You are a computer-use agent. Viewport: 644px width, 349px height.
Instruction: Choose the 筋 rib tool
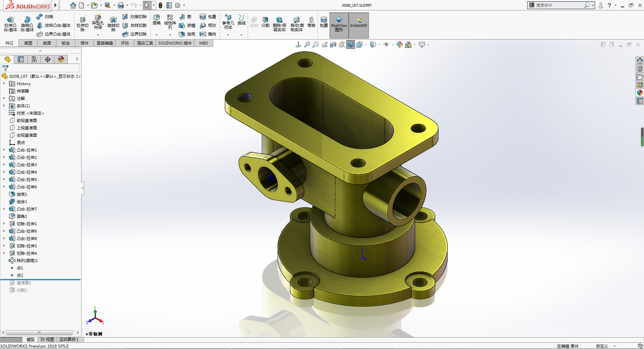pyautogui.click(x=185, y=16)
